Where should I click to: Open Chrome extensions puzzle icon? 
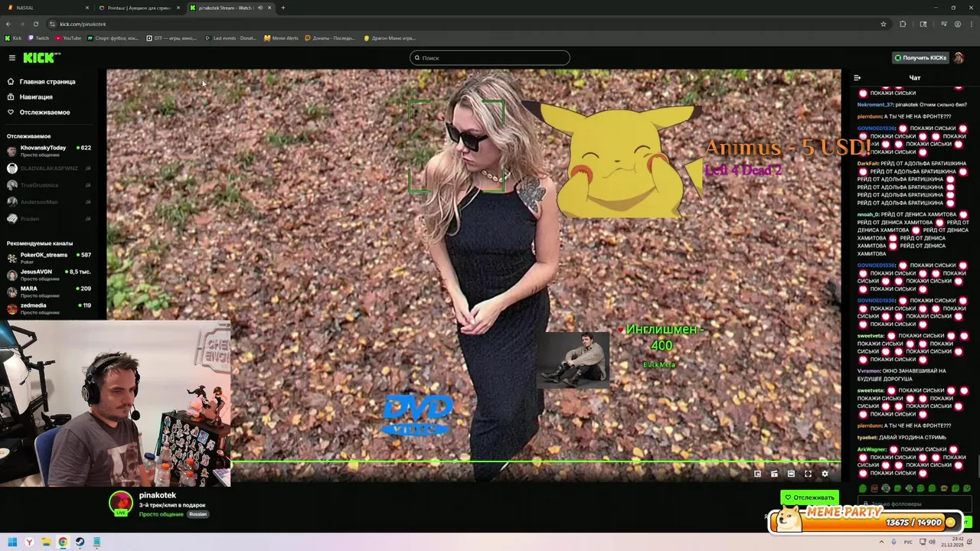click(903, 24)
